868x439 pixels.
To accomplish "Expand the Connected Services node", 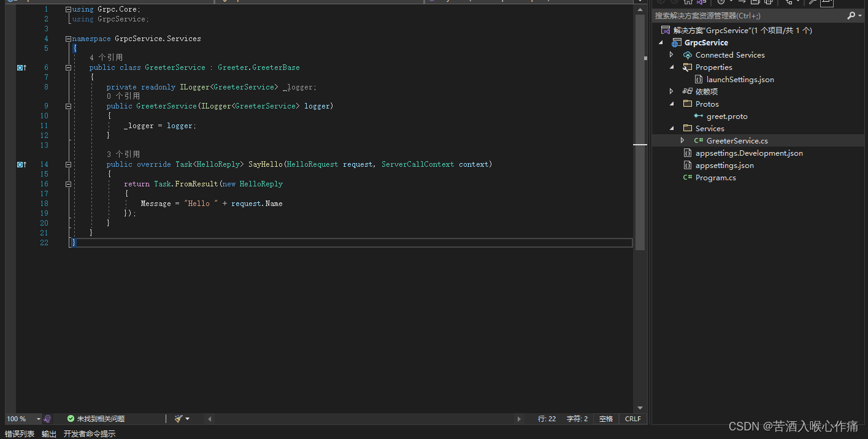I will [x=671, y=55].
